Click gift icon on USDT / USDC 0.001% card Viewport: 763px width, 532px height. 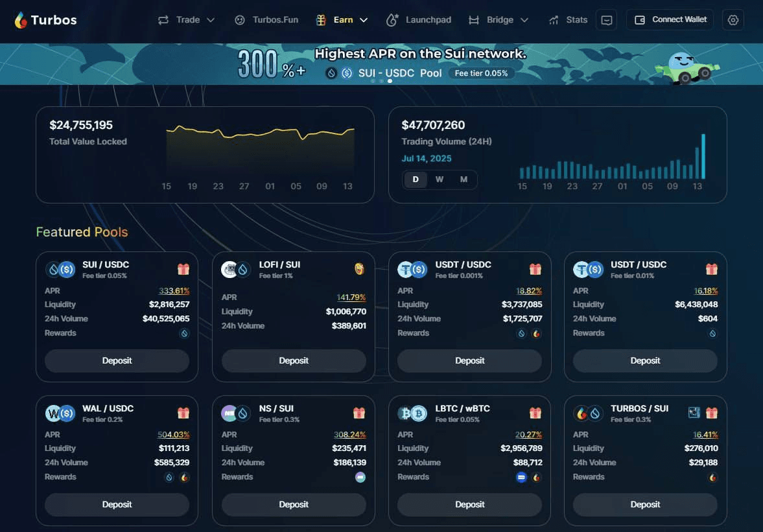[535, 269]
